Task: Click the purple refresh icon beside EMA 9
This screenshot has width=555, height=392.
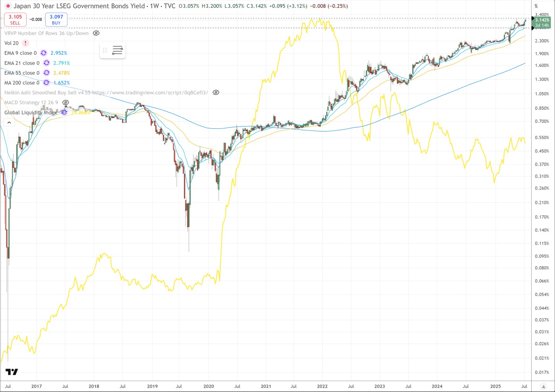Action: click(x=44, y=53)
